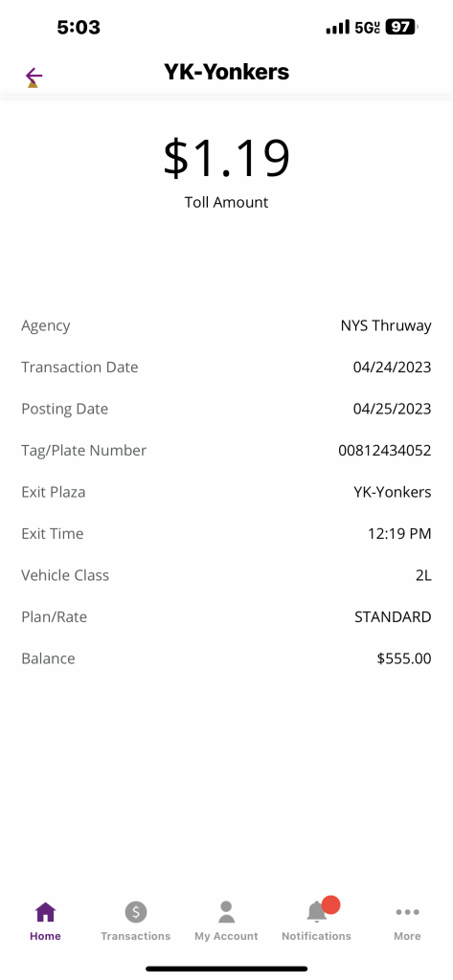Tap the YK-Yonkers page title
This screenshot has width=453, height=980.
[226, 72]
